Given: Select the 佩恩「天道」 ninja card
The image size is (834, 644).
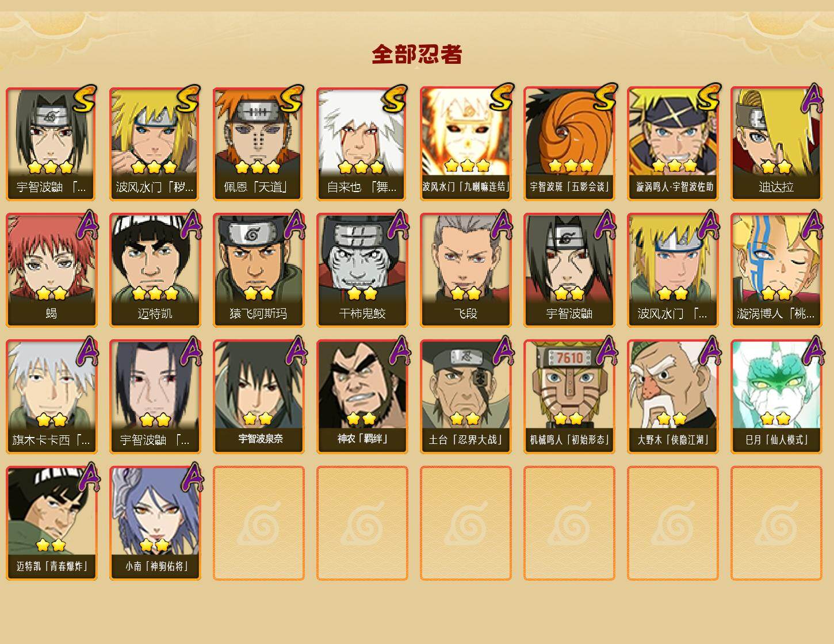Looking at the screenshot, I should 258,144.
